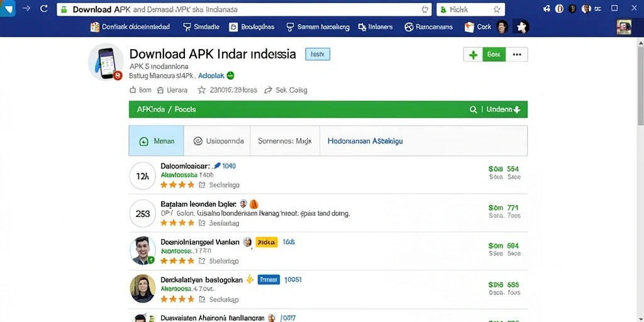The height and width of the screenshot is (322, 644).
Task: Open the 'Dontiatk' bookmark in the bookmarks bar
Action: (130, 27)
